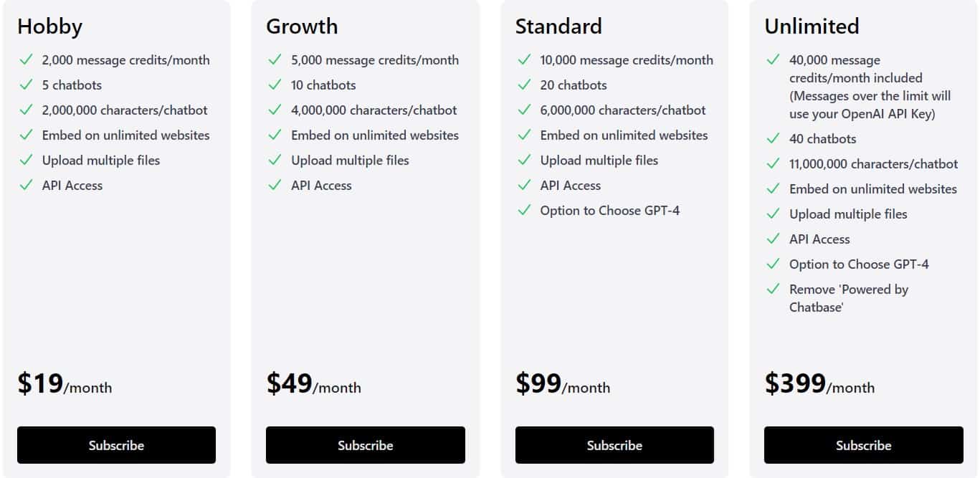Click the checkmark by 'Option to Choose GPT-4' under Standard

coord(523,210)
